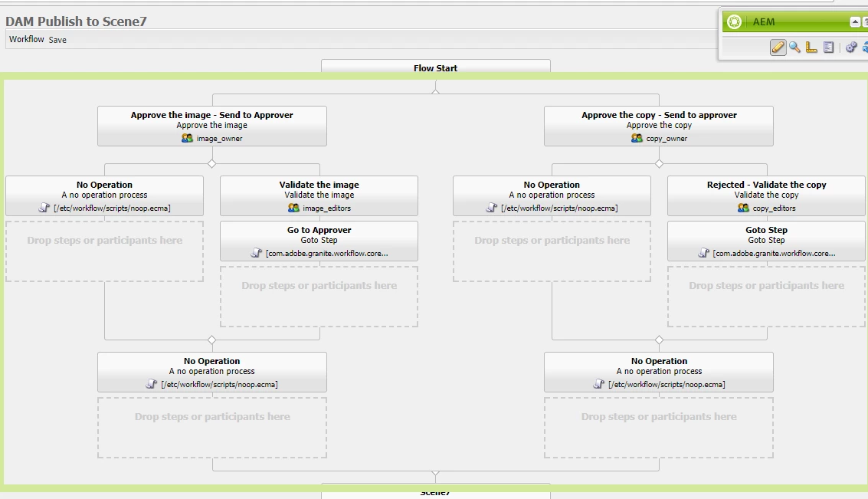
Task: Open the Scaffolding page icon in sidekick
Action: (828, 48)
